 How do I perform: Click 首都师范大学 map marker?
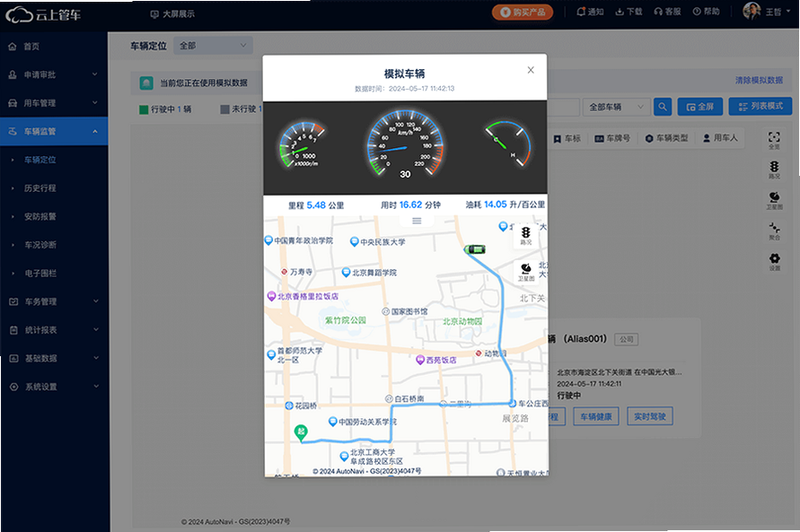294,355
